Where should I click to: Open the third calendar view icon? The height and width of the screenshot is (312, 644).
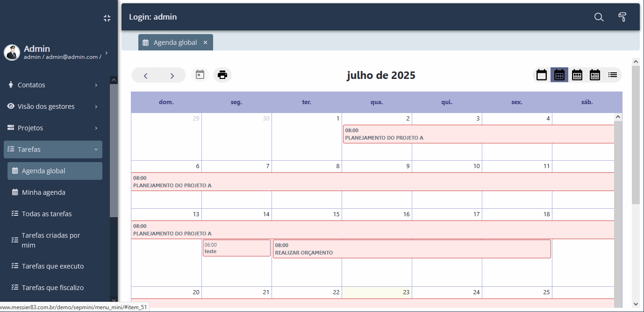tap(577, 75)
